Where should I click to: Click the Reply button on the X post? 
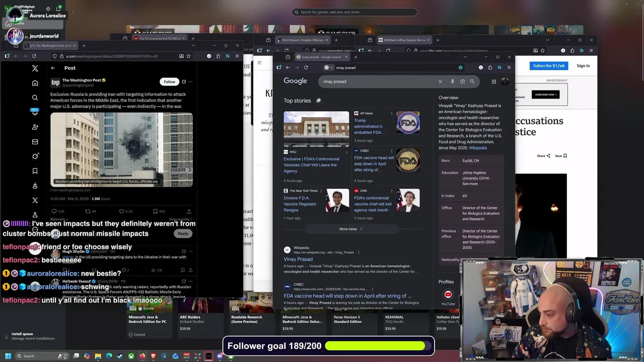click(x=183, y=233)
